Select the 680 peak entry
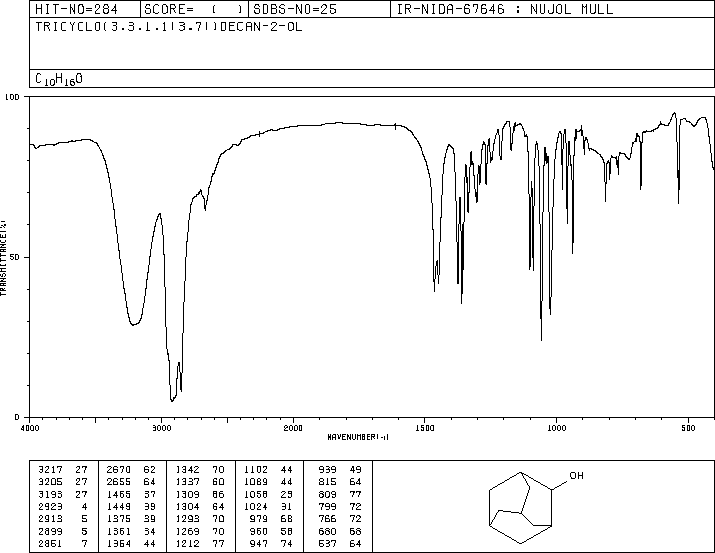The height and width of the screenshot is (553, 715). pyautogui.click(x=340, y=531)
